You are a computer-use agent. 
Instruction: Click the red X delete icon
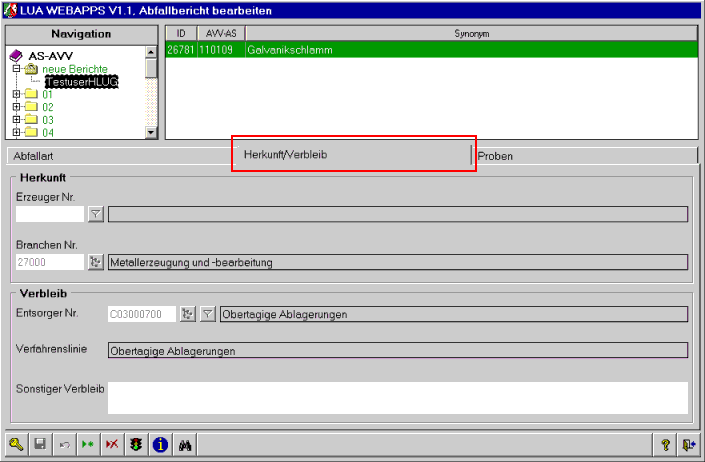[111, 445]
